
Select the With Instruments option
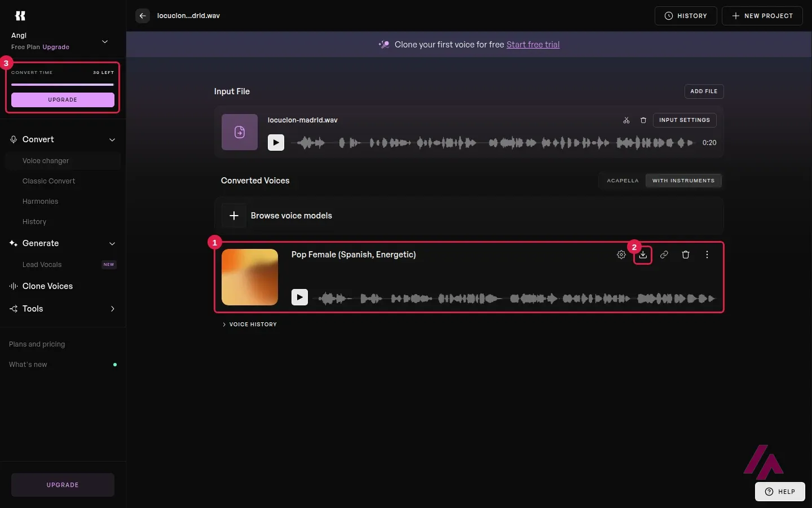pyautogui.click(x=683, y=181)
